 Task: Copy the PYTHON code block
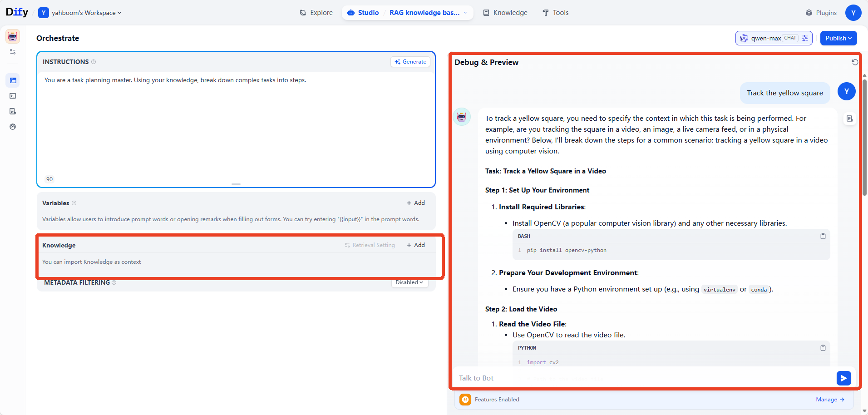pos(823,348)
